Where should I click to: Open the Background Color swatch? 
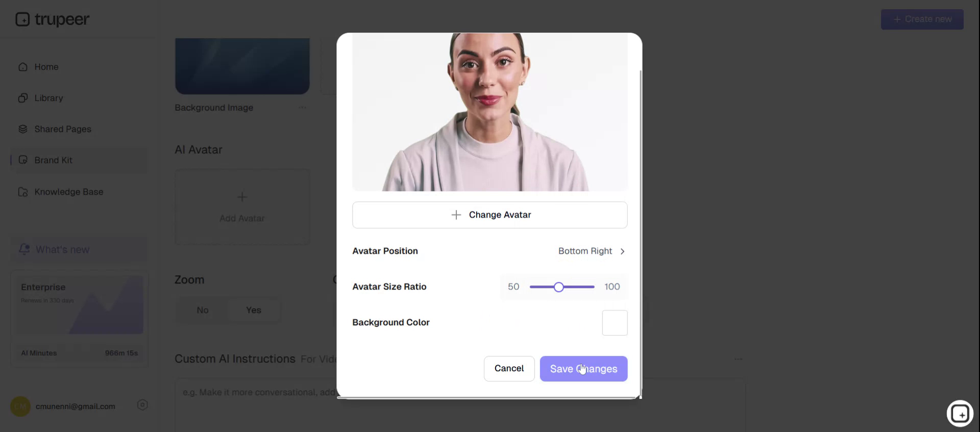[x=615, y=323]
